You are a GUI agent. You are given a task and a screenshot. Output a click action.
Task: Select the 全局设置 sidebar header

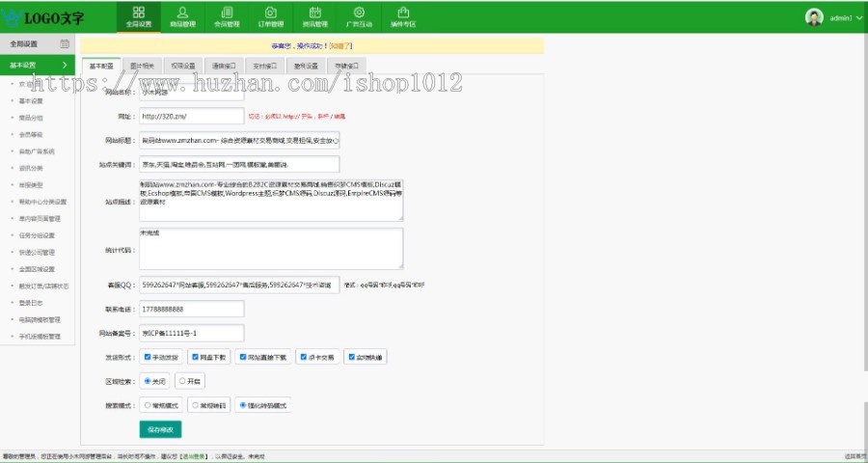coord(37,43)
